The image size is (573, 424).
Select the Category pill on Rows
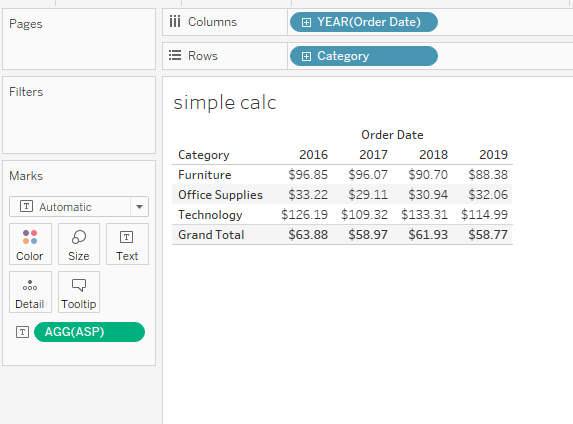click(x=364, y=56)
